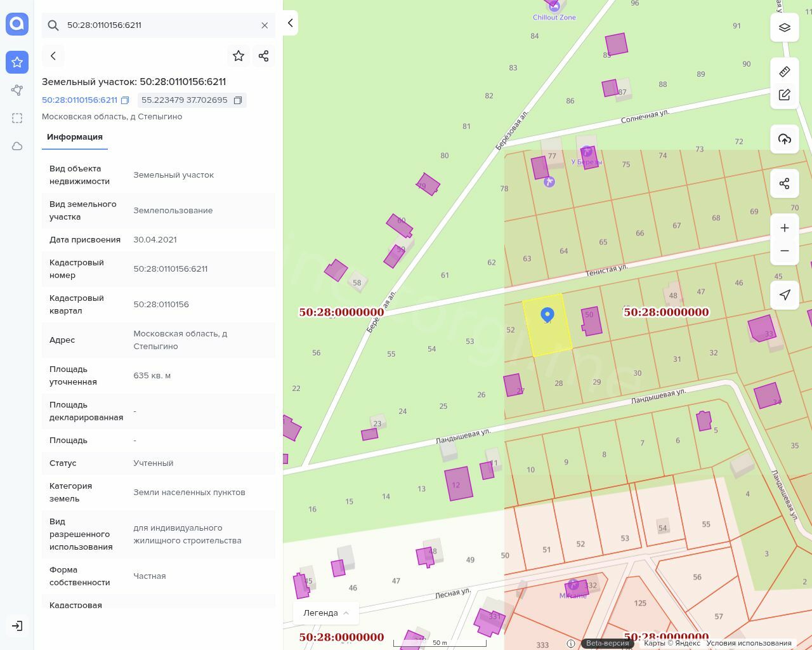Collapse the side information panel

tap(290, 23)
